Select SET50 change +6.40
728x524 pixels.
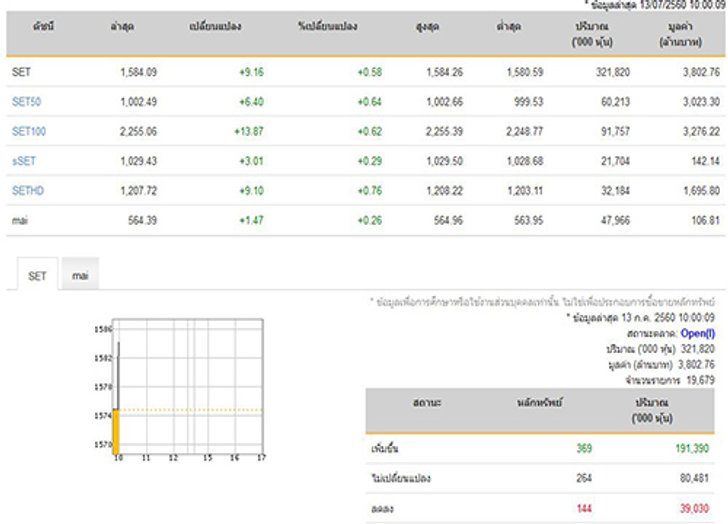click(x=251, y=102)
